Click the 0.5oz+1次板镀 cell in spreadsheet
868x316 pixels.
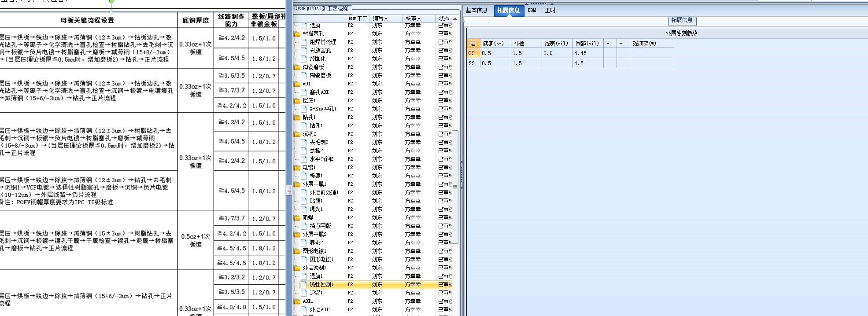(196, 240)
